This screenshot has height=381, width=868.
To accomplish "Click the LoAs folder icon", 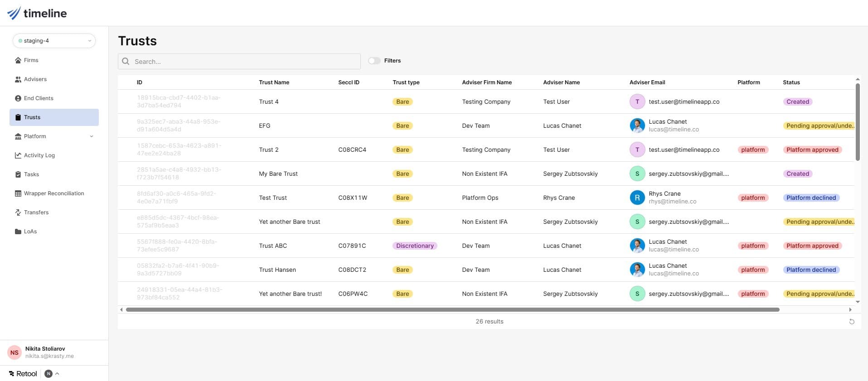I will click(18, 231).
